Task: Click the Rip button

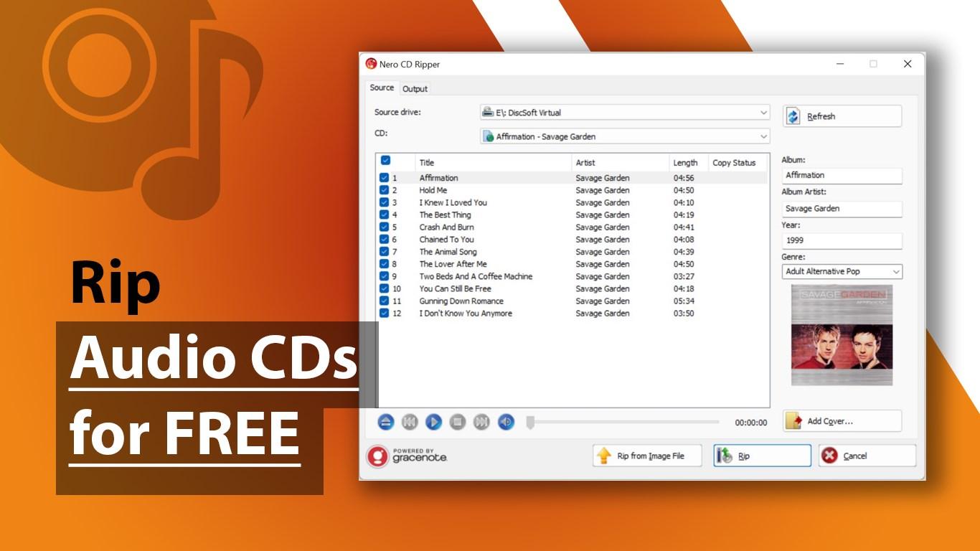Action: click(x=762, y=456)
